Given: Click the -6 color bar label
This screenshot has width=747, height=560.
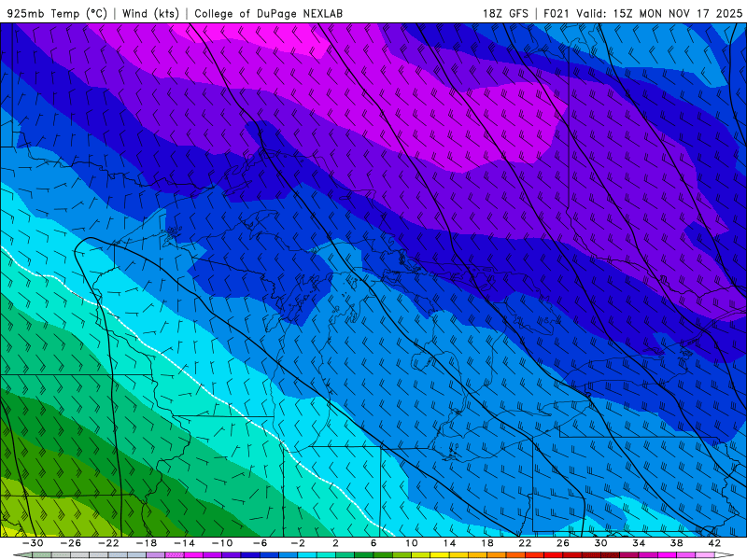Looking at the screenshot, I should tap(261, 543).
